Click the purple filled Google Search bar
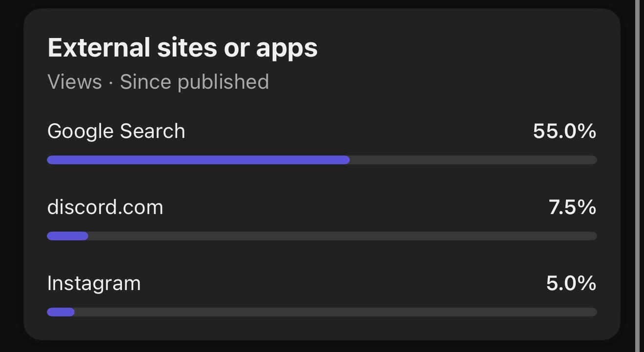 [198, 160]
